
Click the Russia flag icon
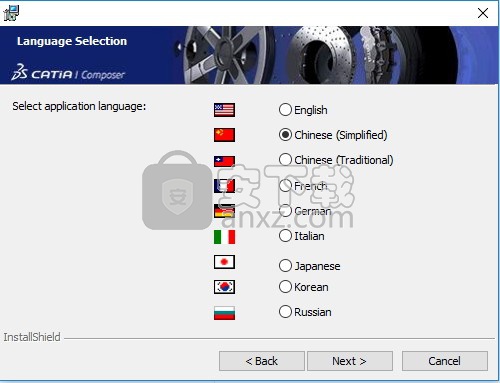click(224, 313)
